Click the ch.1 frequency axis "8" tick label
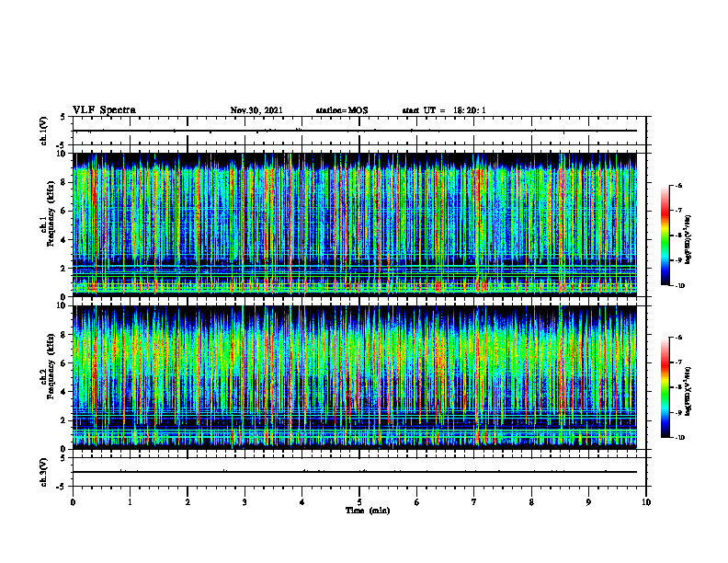728x563 pixels. [x=63, y=182]
